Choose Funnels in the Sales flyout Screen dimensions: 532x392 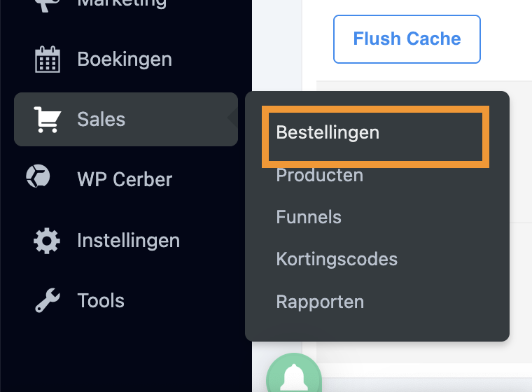click(x=309, y=217)
